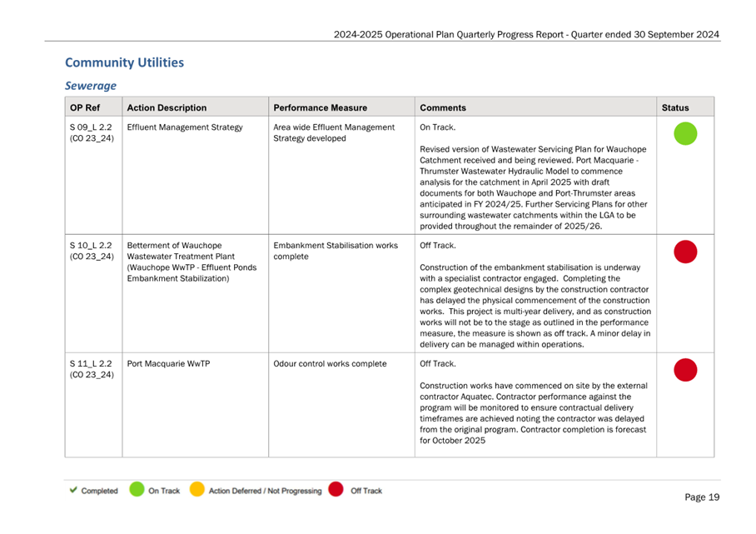The width and height of the screenshot is (756, 534).
Task: Select the Community Utilities heading
Action: point(124,62)
